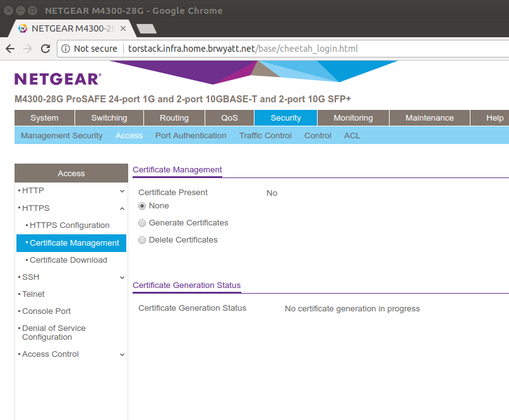Click the Certificate Management section heading

[177, 170]
